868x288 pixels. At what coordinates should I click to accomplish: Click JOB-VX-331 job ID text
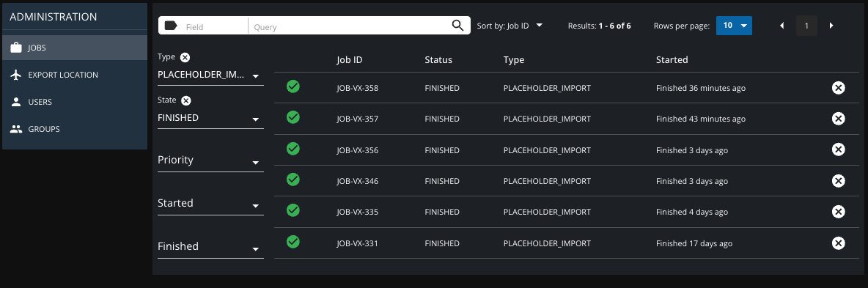(x=358, y=243)
